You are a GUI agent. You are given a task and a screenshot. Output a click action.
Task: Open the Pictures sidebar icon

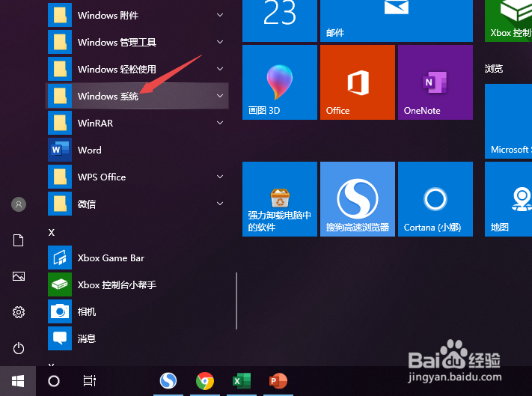tap(18, 276)
